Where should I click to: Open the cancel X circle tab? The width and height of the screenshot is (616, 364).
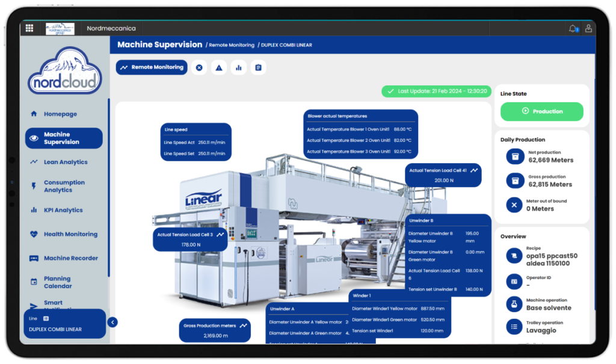(199, 67)
